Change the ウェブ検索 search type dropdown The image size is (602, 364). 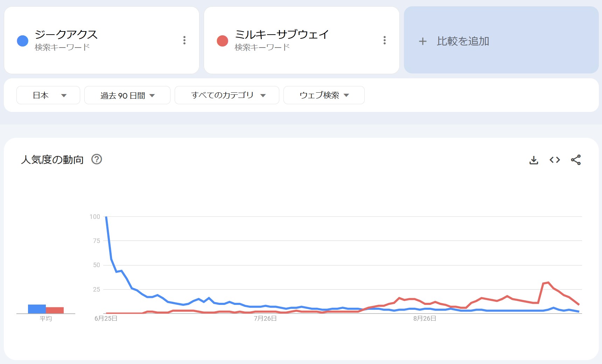pyautogui.click(x=324, y=95)
